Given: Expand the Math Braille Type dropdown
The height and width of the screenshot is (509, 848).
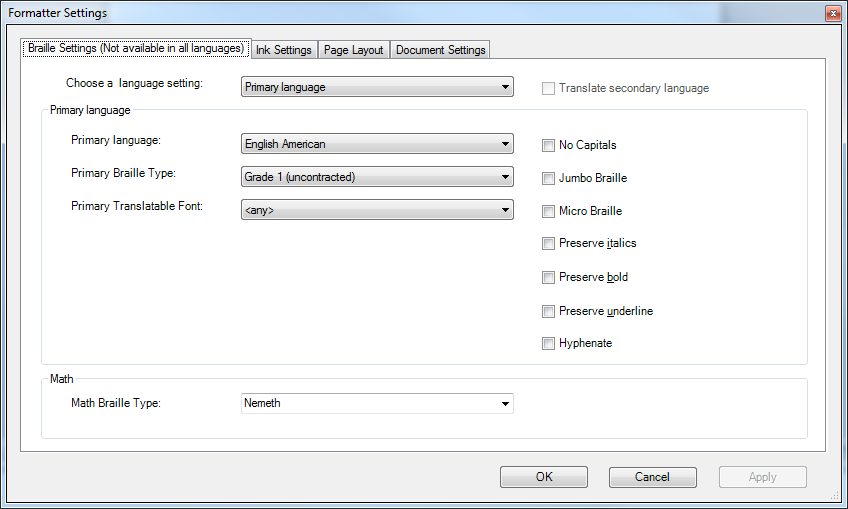Looking at the screenshot, I should pos(378,403).
